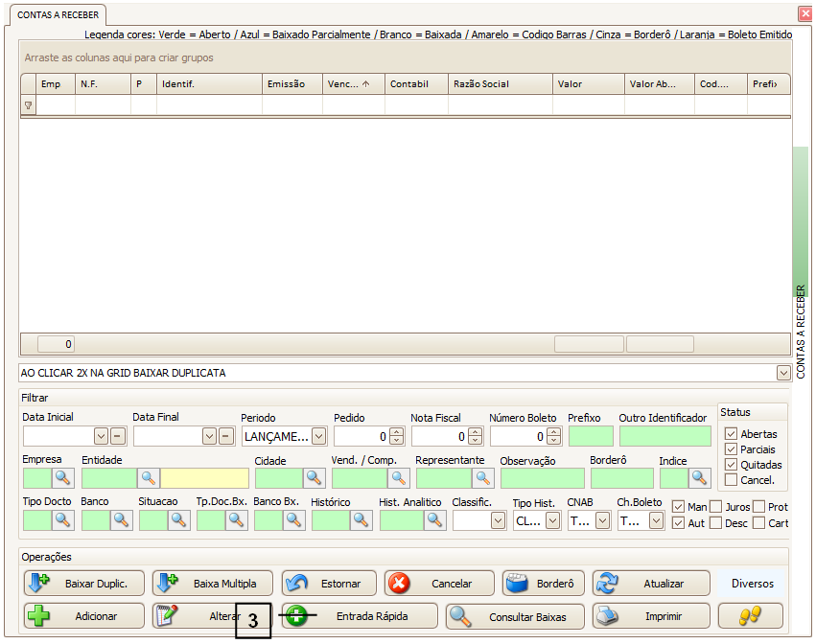This screenshot has width=816, height=644.
Task: Click the footprints button next to Imprimir
Action: tap(750, 616)
